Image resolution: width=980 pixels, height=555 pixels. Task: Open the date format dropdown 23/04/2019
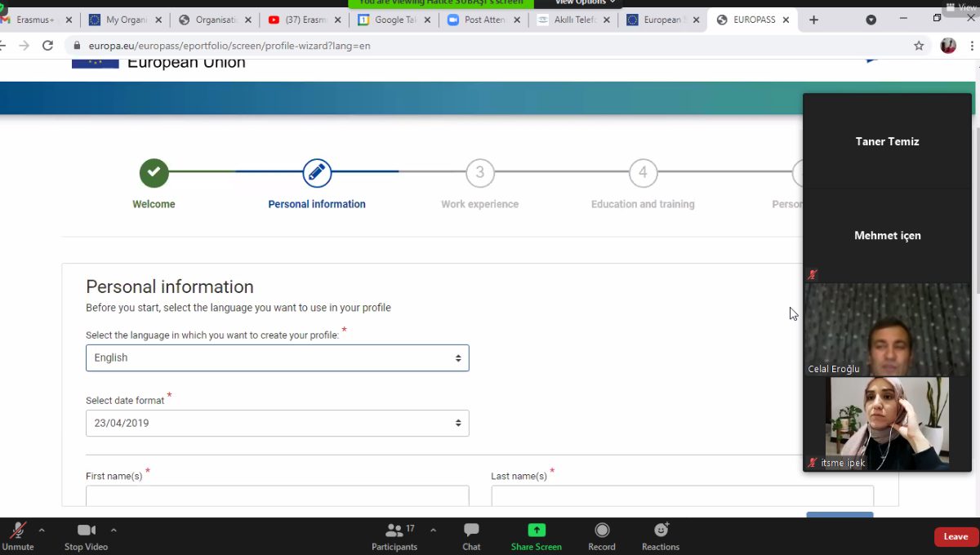(278, 423)
